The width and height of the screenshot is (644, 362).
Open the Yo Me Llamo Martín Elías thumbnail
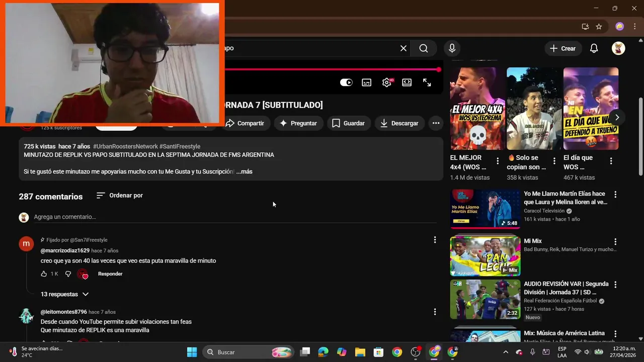(485, 209)
